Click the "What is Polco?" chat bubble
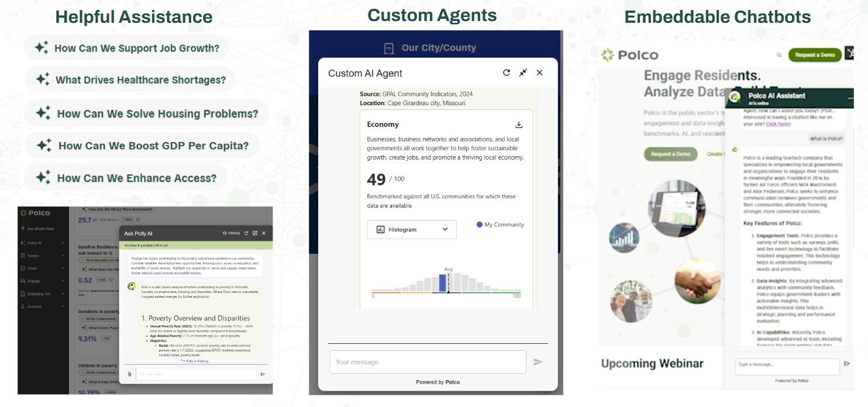Viewport: 868px width, 407px height. pyautogui.click(x=826, y=139)
